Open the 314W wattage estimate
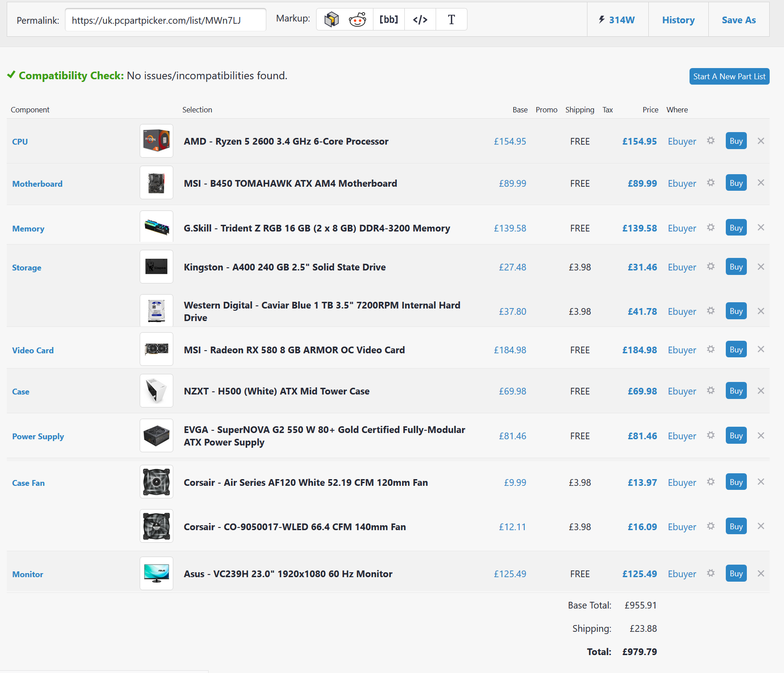Image resolution: width=784 pixels, height=673 pixels. click(617, 20)
